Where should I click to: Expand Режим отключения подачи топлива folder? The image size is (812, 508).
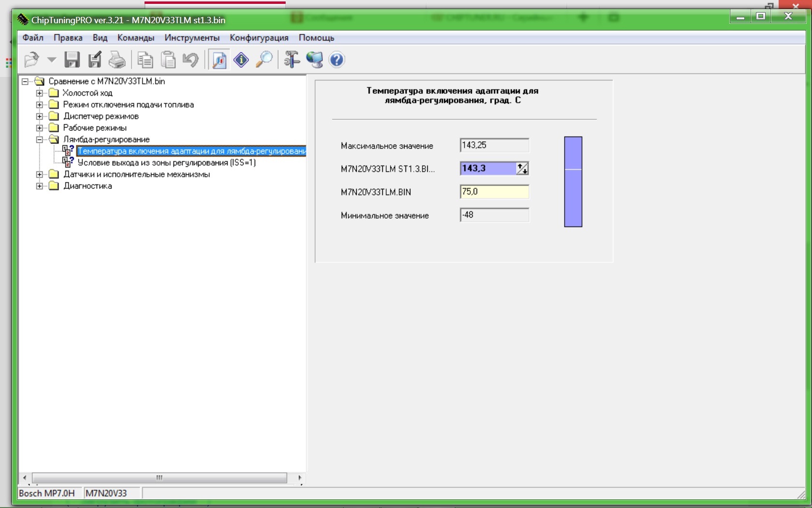click(x=40, y=105)
